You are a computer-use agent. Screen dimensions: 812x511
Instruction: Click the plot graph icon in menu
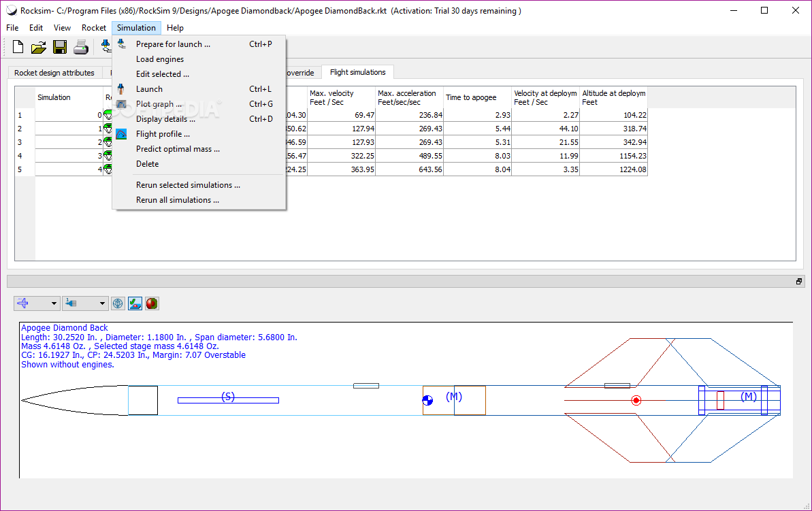click(121, 104)
